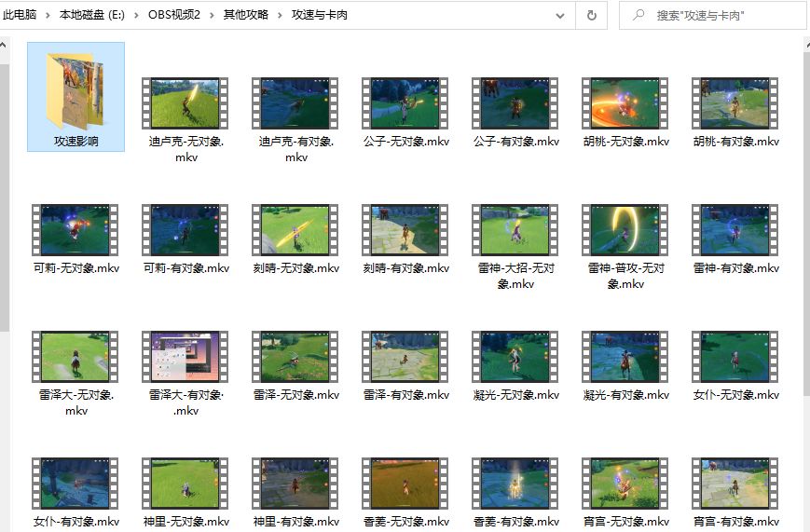Select video thumbnail 宵宫-无对象.mkv
The image size is (810, 532).
coord(625,484)
